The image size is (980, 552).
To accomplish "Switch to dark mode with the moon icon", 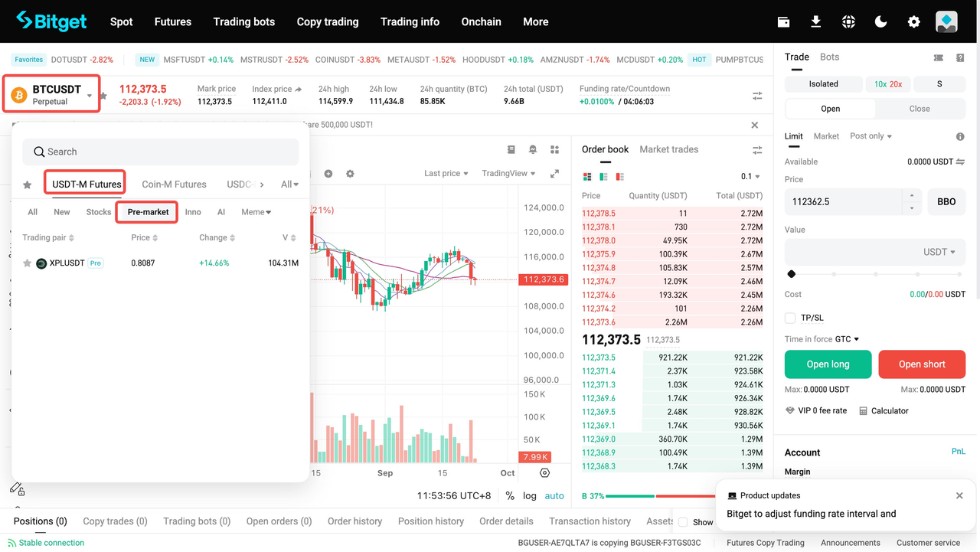I will (x=880, y=21).
